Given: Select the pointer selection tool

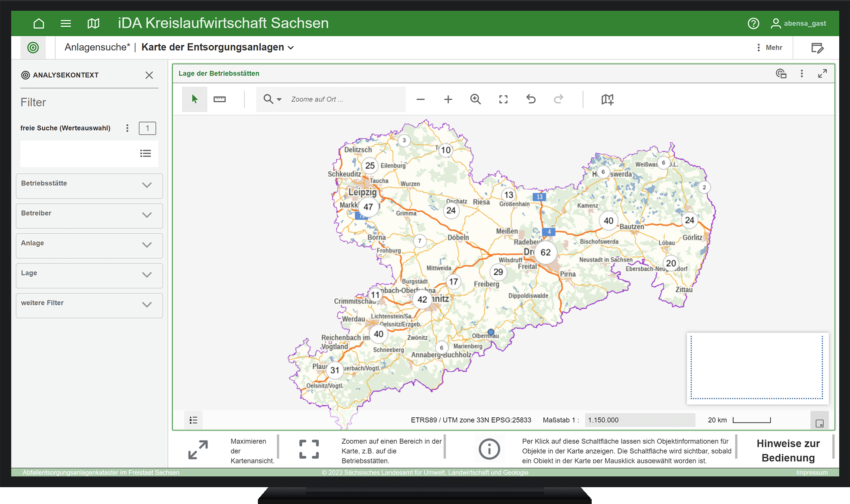Looking at the screenshot, I should 194,99.
